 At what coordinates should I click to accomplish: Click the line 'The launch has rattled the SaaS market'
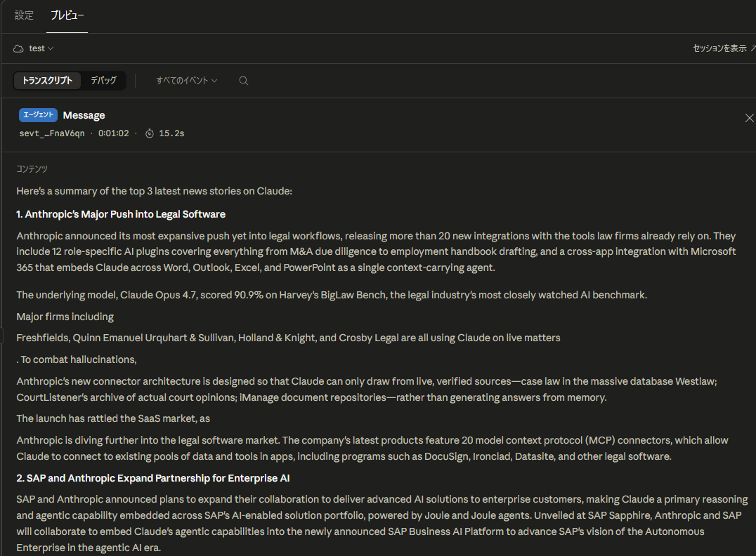[113, 418]
